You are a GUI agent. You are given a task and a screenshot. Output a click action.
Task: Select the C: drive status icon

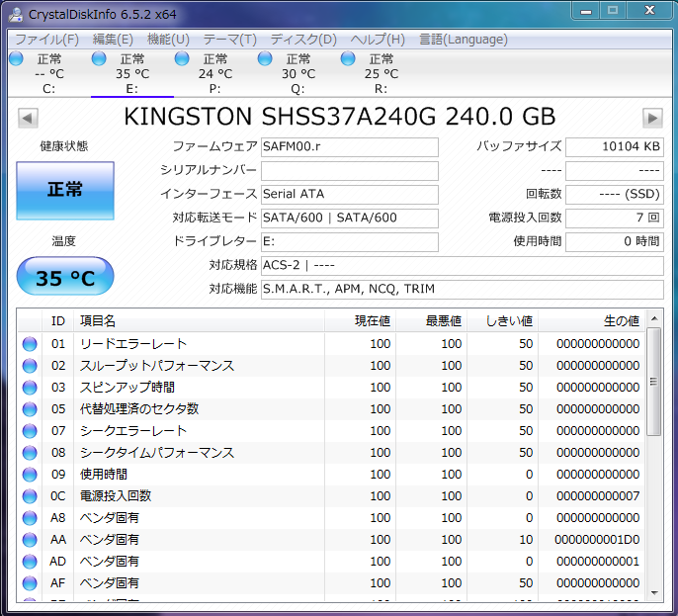point(16,58)
